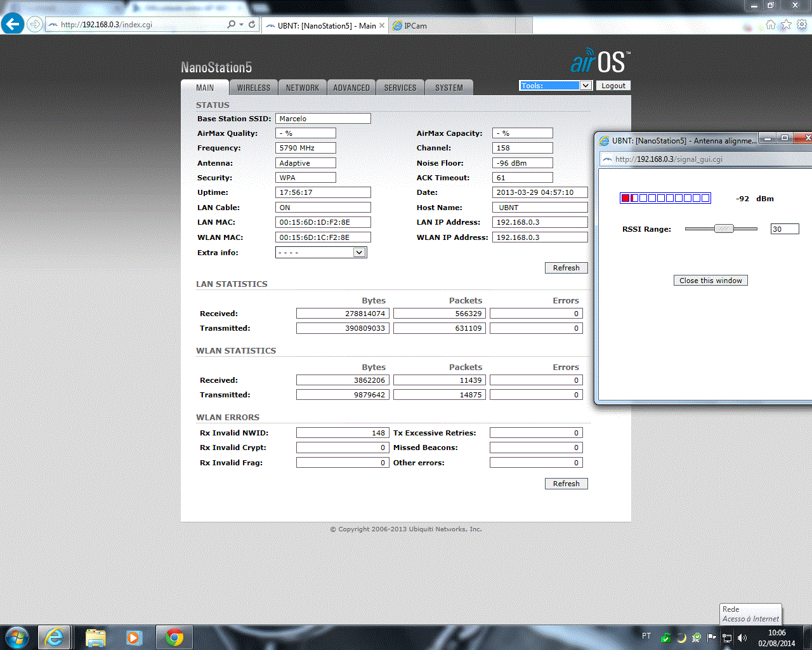This screenshot has width=812, height=650.
Task: Click the -92 dBm signal reading
Action: pos(755,199)
